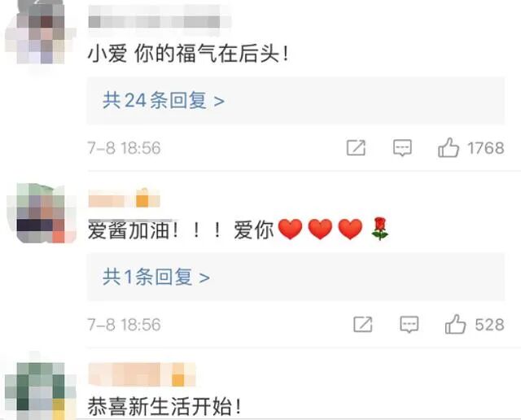Tap timestamp 7-8 18:56 of first comment
This screenshot has height=420, width=521.
(x=124, y=148)
